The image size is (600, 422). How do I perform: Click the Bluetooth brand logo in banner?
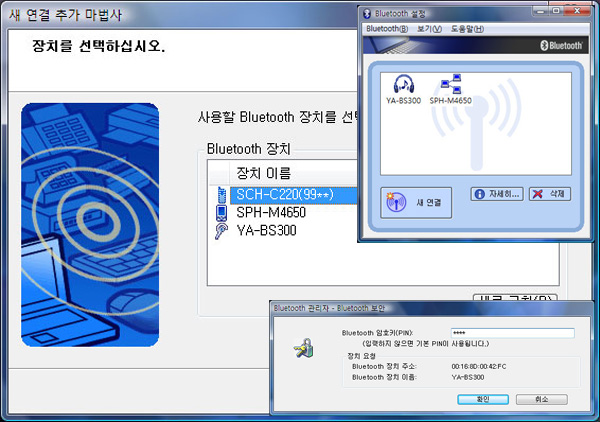(561, 46)
